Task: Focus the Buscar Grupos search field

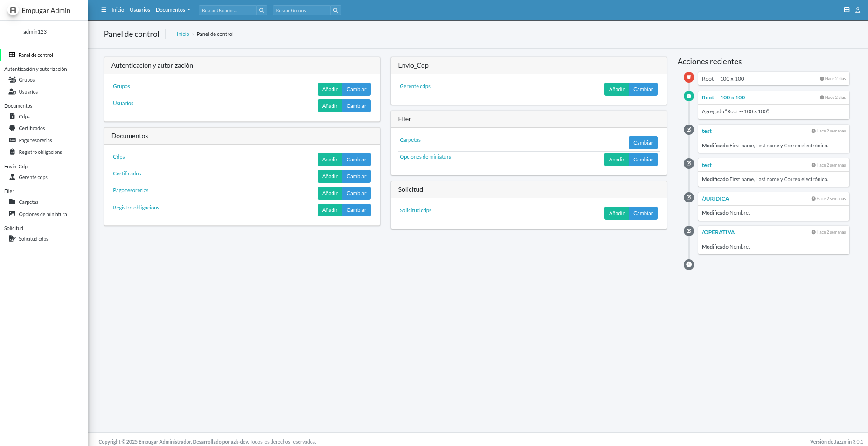Action: click(x=301, y=10)
